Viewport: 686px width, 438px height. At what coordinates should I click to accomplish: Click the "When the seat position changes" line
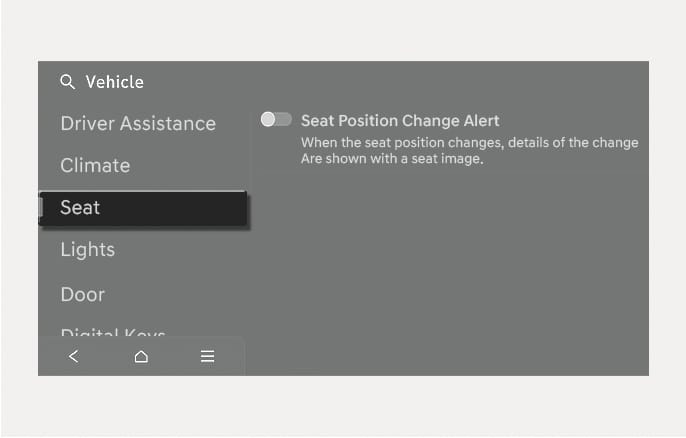(469, 143)
